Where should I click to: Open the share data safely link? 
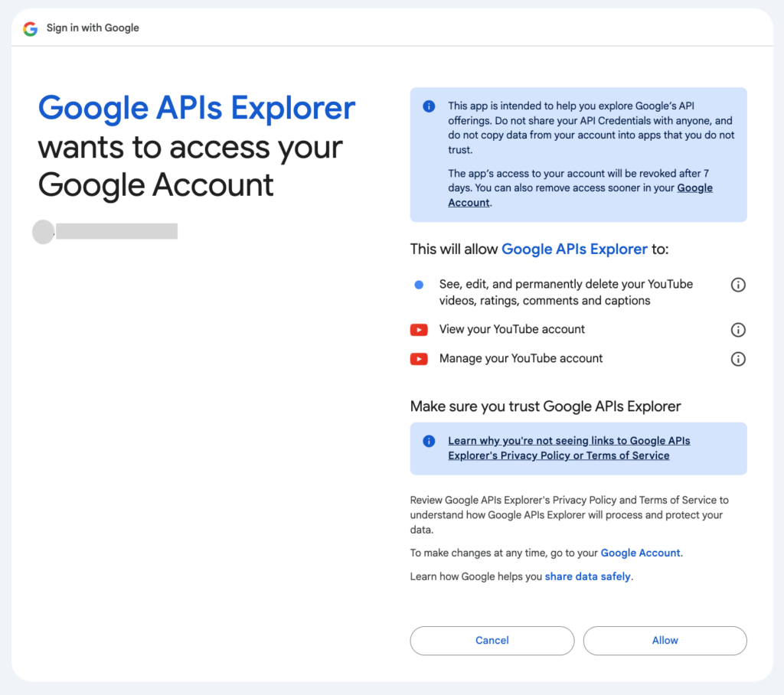click(x=587, y=576)
